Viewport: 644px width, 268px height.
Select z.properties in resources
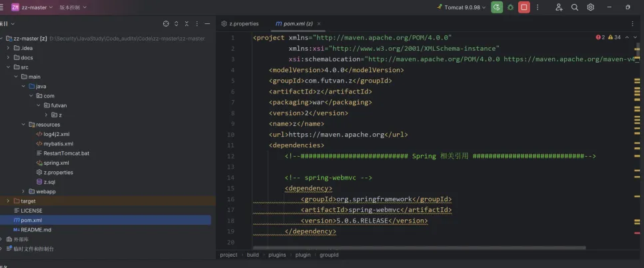click(x=54, y=173)
